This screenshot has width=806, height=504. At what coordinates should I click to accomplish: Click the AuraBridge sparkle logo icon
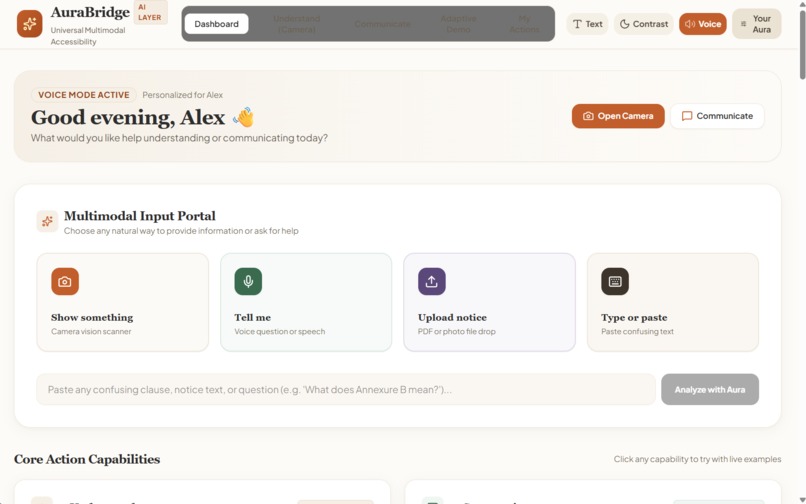click(29, 24)
